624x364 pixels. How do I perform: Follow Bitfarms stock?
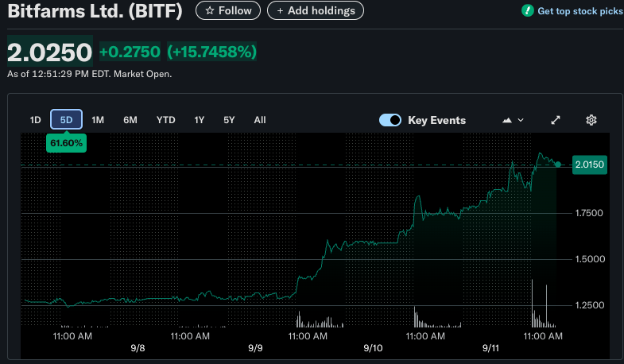228,11
